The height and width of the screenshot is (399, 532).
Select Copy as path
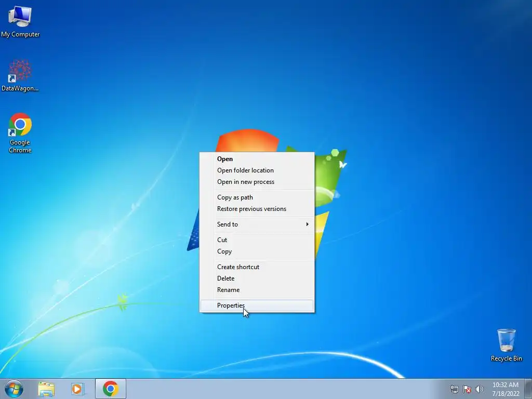pyautogui.click(x=257, y=197)
